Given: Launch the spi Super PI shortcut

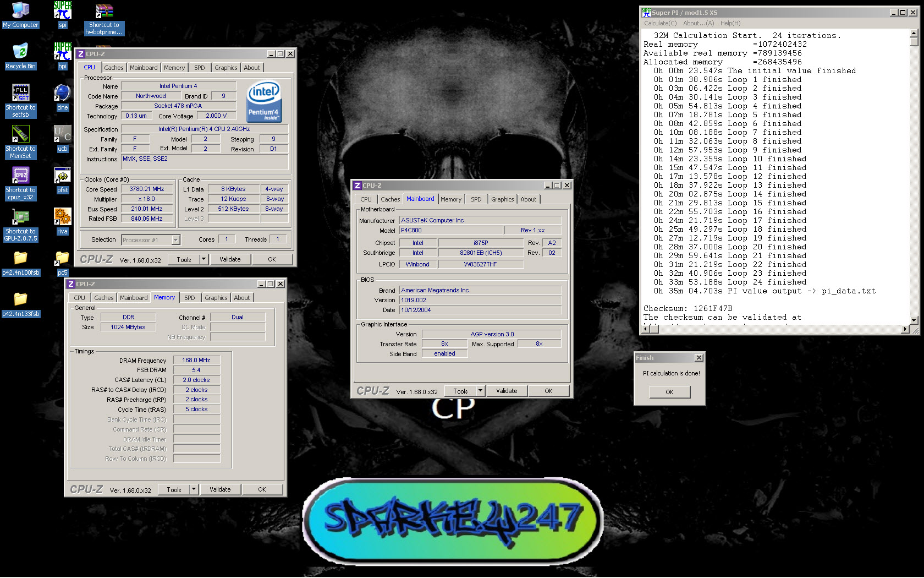Looking at the screenshot, I should (x=62, y=15).
